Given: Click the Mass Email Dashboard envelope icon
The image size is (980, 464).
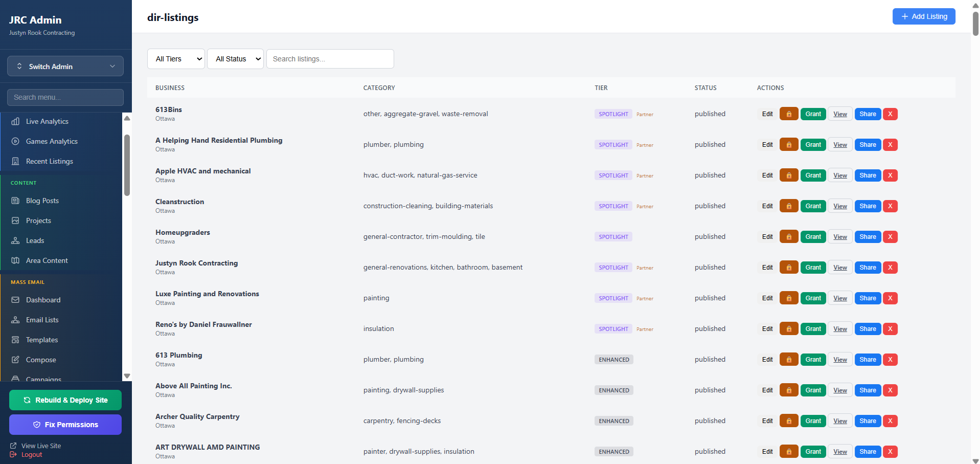Looking at the screenshot, I should (x=16, y=300).
